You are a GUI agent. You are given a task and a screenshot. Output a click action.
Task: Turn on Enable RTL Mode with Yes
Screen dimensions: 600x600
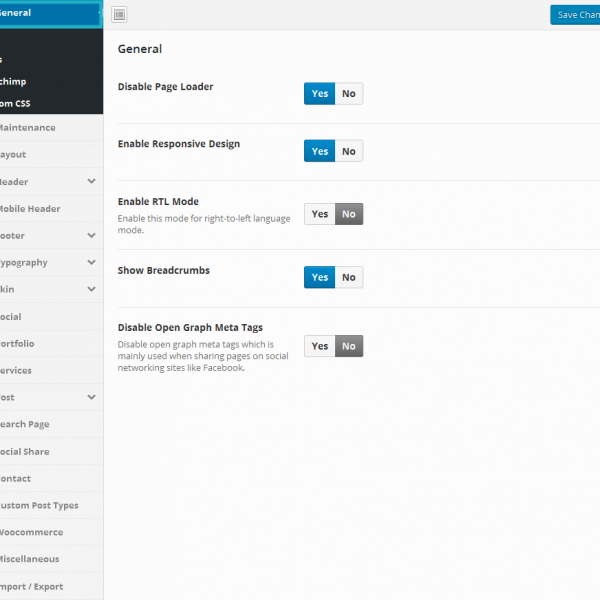tap(319, 214)
